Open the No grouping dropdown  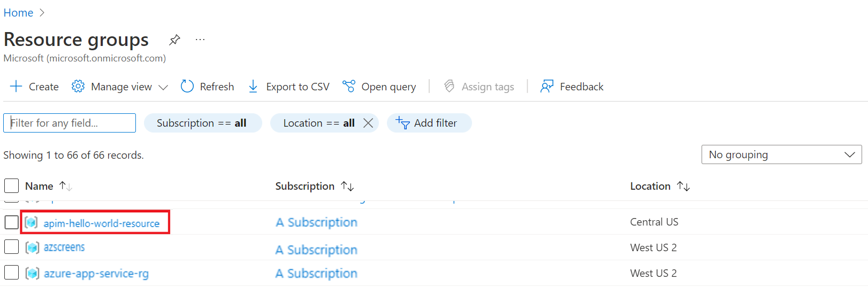point(781,154)
